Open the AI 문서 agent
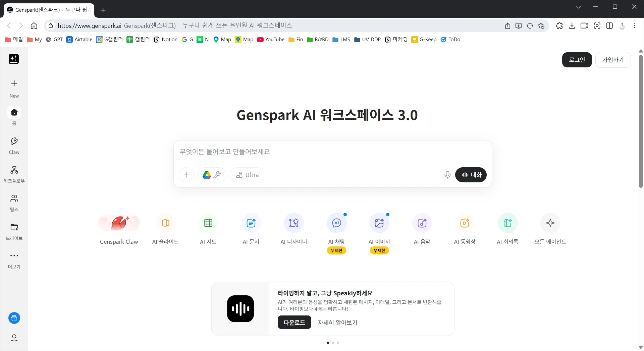The height and width of the screenshot is (351, 644). click(251, 229)
